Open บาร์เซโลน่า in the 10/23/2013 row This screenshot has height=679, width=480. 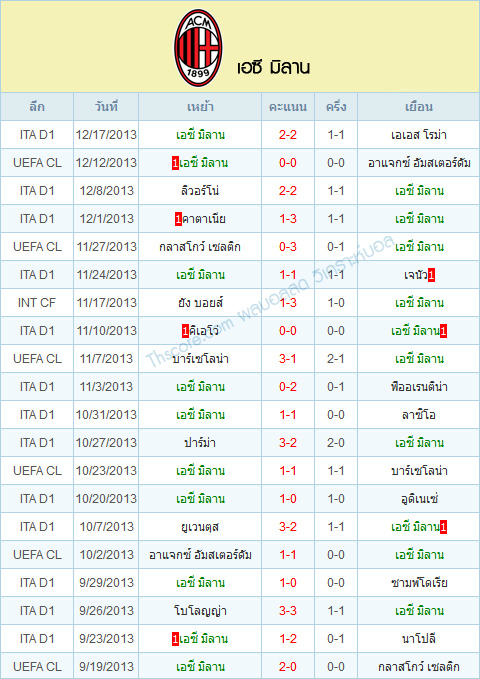(x=418, y=471)
